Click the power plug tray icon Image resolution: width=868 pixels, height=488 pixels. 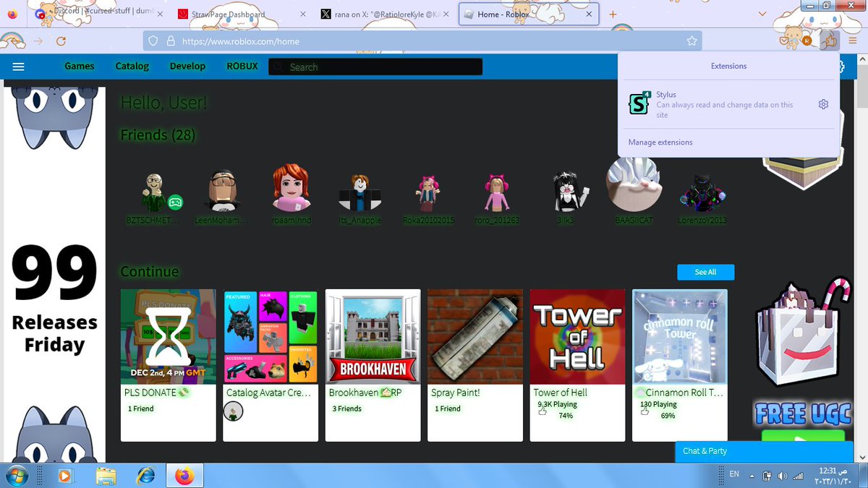coord(767,476)
